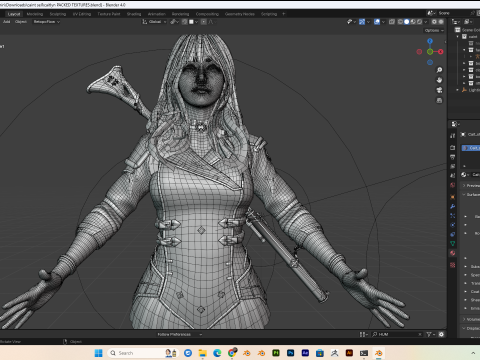480x360 pixels.
Task: Open the Windows Start menu
Action: pos(99,353)
